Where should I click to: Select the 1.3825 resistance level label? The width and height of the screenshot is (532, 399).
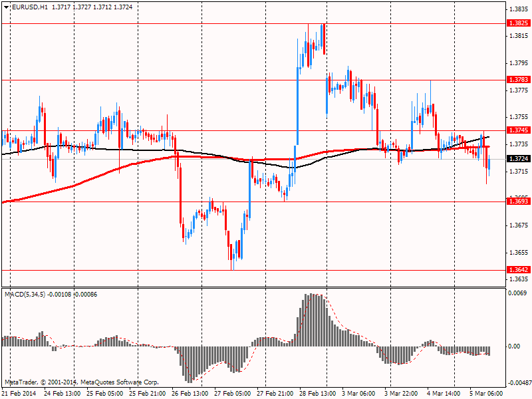pos(518,23)
